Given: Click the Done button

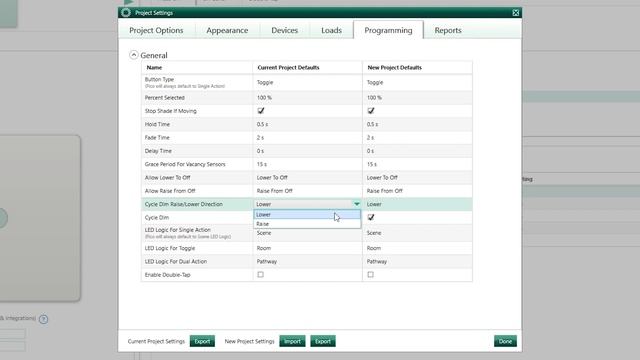Looking at the screenshot, I should coord(505,341).
